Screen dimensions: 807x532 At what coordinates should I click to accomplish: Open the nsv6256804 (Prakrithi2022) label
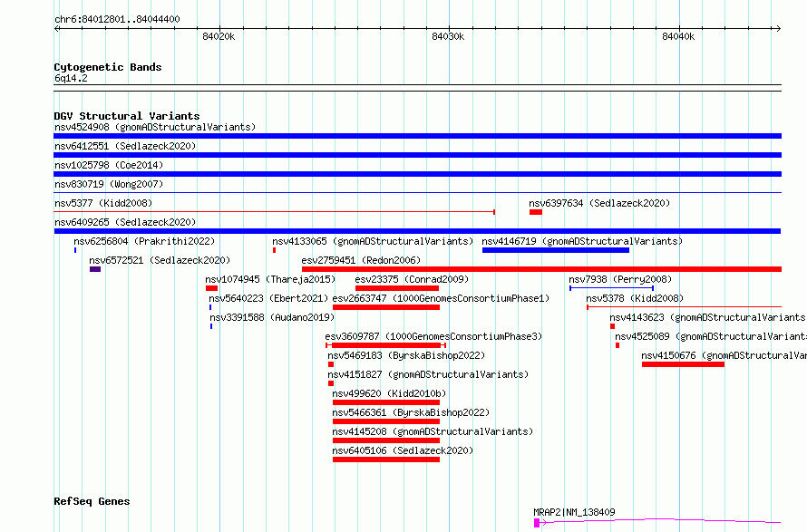coord(144,241)
